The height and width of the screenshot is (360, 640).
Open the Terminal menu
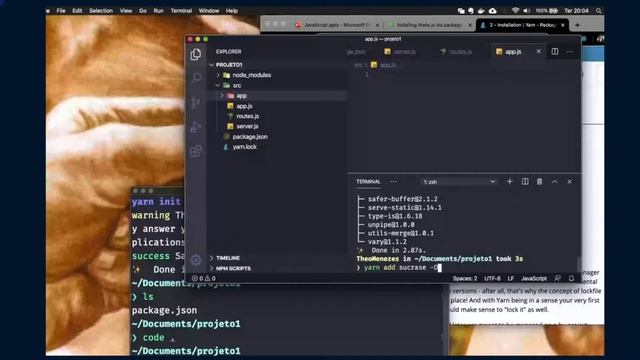pos(181,11)
